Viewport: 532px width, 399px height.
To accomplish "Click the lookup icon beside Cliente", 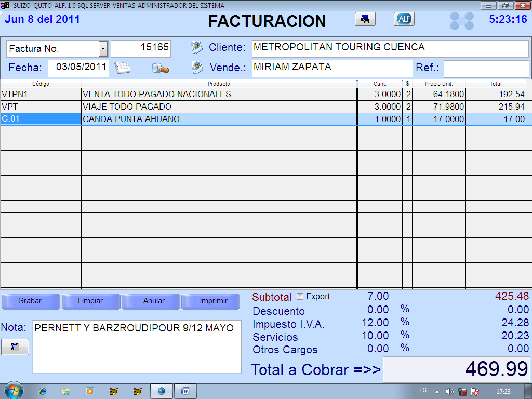I will (x=197, y=47).
